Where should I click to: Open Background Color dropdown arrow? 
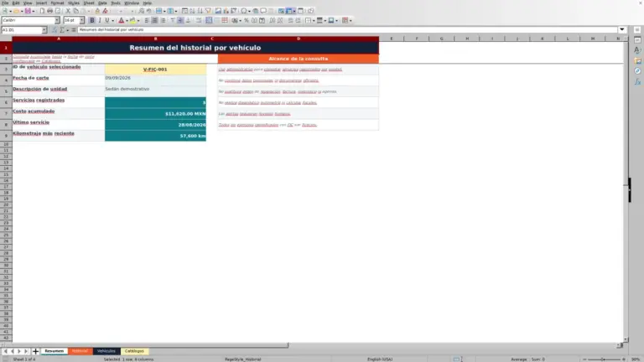coord(138,20)
